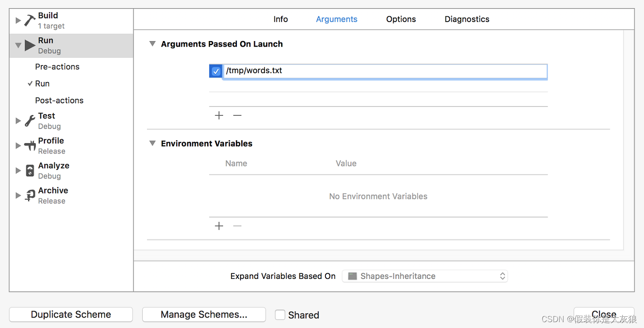Open the Diagnostics tab
This screenshot has width=644, height=328.
coord(467,19)
